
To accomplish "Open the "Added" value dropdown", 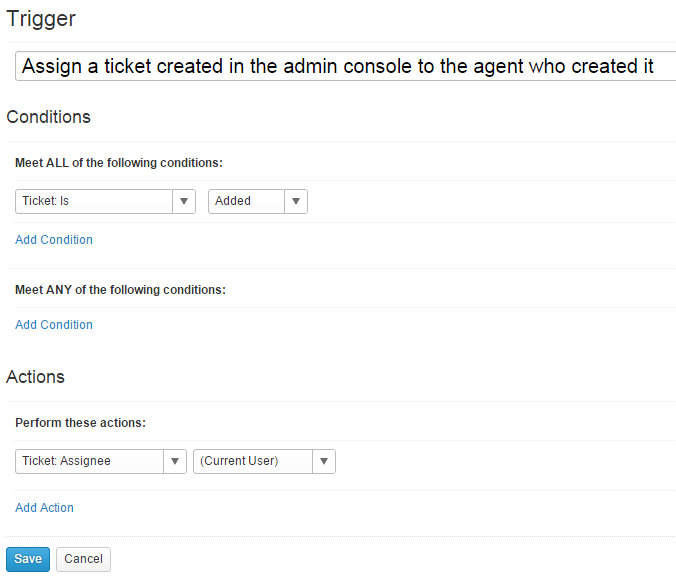I will pos(246,201).
